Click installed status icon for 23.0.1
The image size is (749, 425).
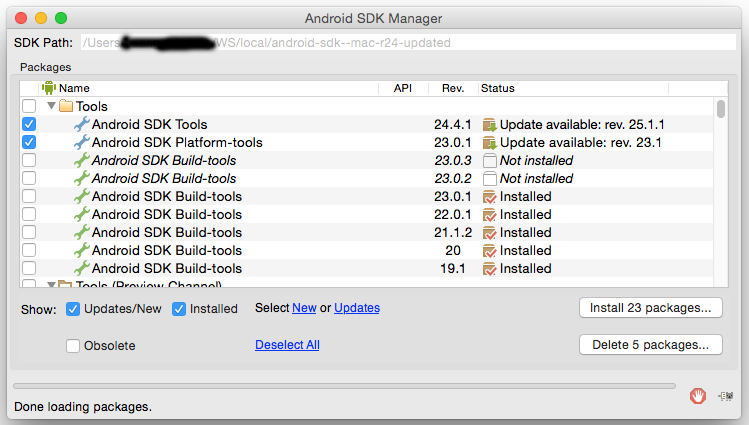490,197
